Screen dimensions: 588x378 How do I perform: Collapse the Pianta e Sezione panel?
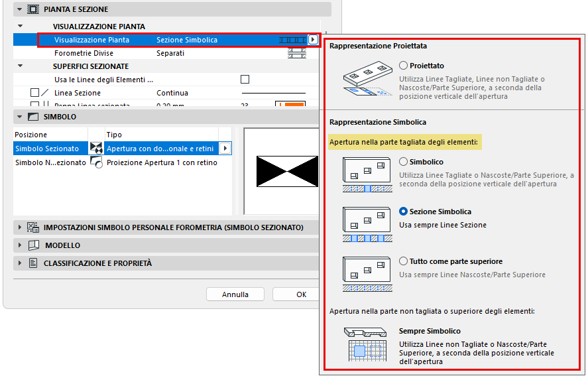pyautogui.click(x=19, y=9)
